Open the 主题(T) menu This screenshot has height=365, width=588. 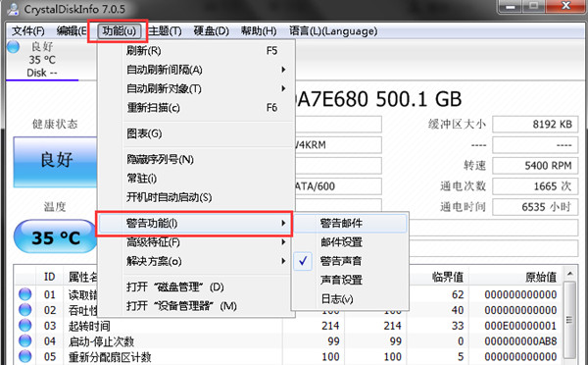tap(165, 30)
